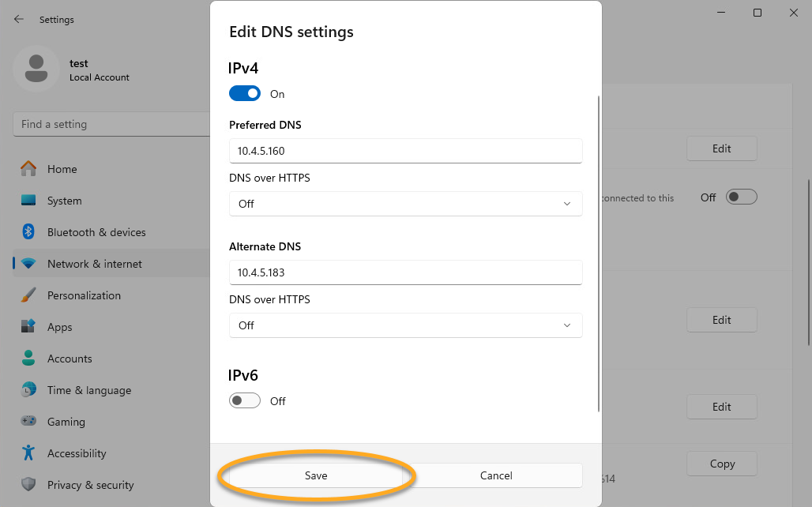Expand Preferred DNS over HTTPS dropdown
This screenshot has width=812, height=507.
[x=405, y=204]
